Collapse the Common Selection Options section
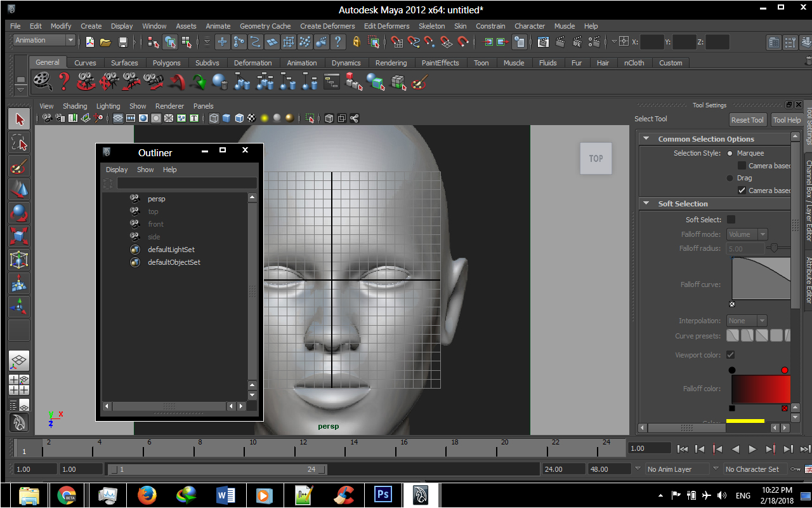Viewport: 812px width, 508px height. pyautogui.click(x=646, y=139)
